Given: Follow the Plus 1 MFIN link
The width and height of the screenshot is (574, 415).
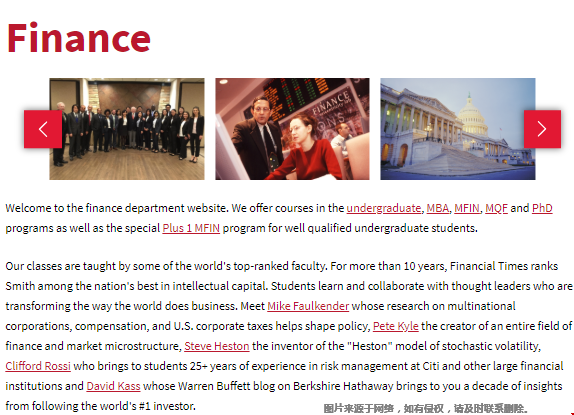Looking at the screenshot, I should pos(191,228).
